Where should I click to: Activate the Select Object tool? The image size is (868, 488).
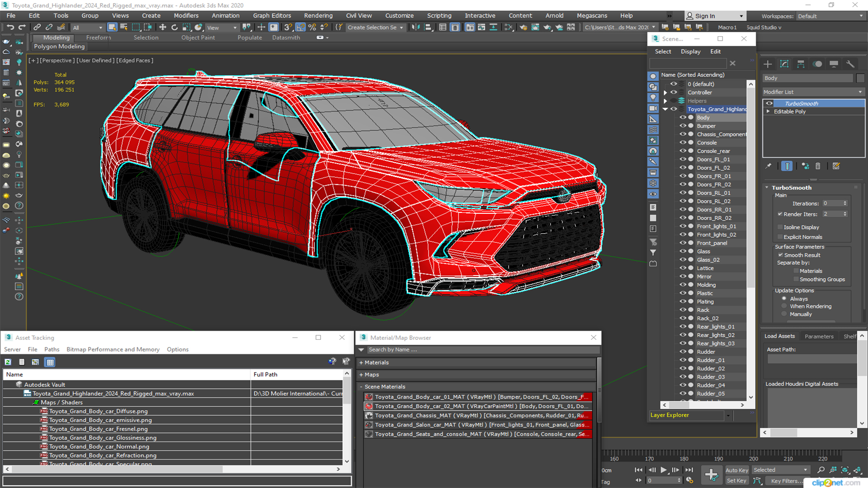pyautogui.click(x=112, y=27)
